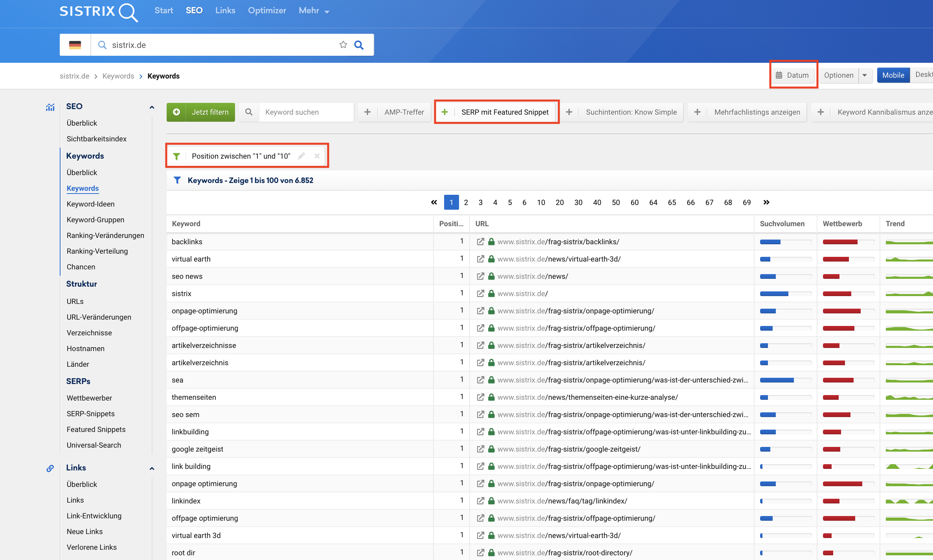
Task: Open the Start navigation tab
Action: (x=164, y=11)
